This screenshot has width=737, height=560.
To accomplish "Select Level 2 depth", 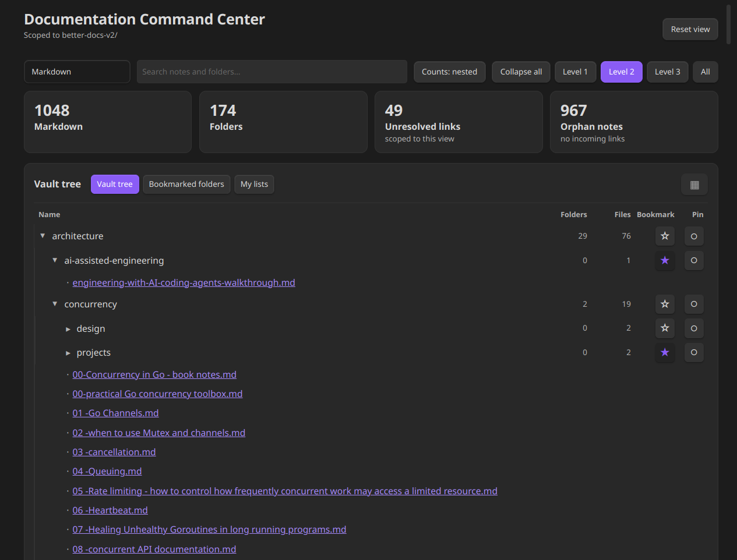I will pos(622,72).
